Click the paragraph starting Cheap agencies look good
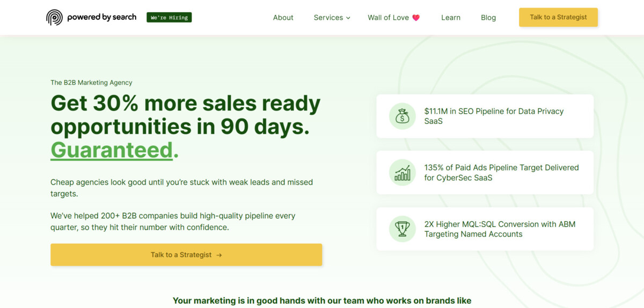The width and height of the screenshot is (644, 308). pos(181,187)
